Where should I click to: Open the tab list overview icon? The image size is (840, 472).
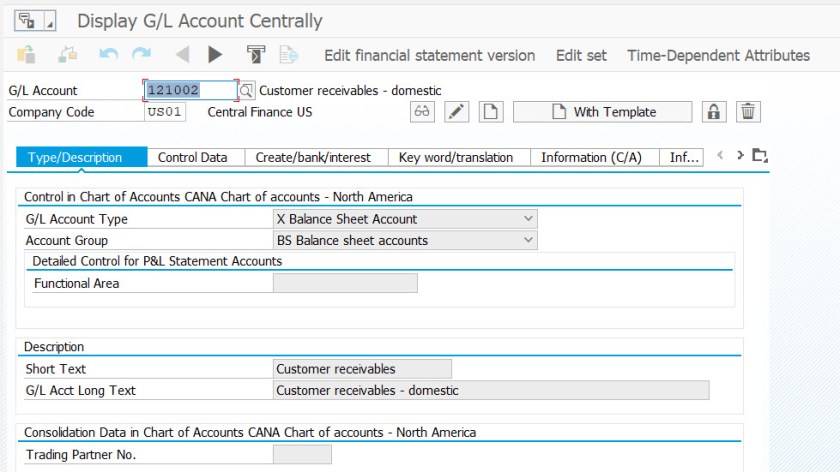[760, 156]
